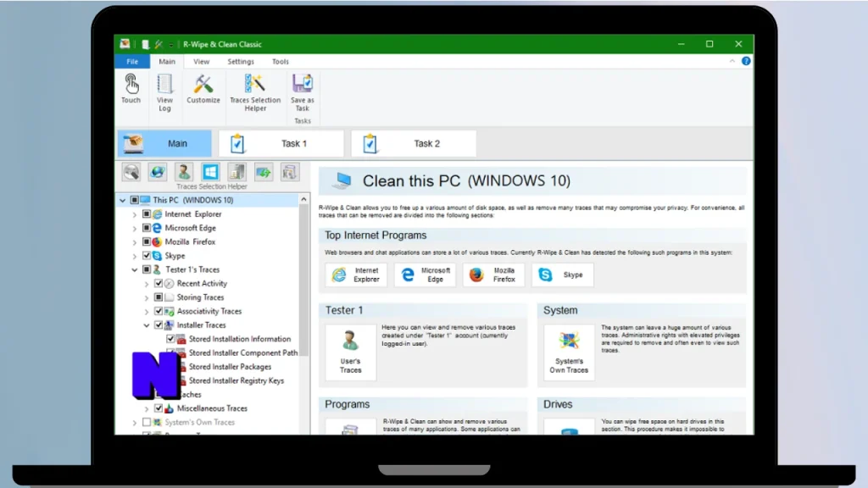Uncheck the Miscellaneous Traces checkbox
Image resolution: width=868 pixels, height=488 pixels.
159,408
